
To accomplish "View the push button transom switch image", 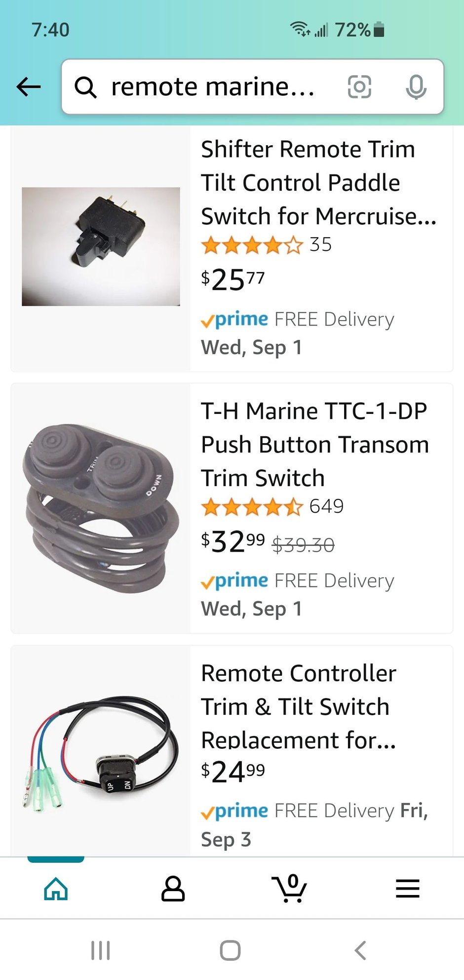I will point(101,509).
